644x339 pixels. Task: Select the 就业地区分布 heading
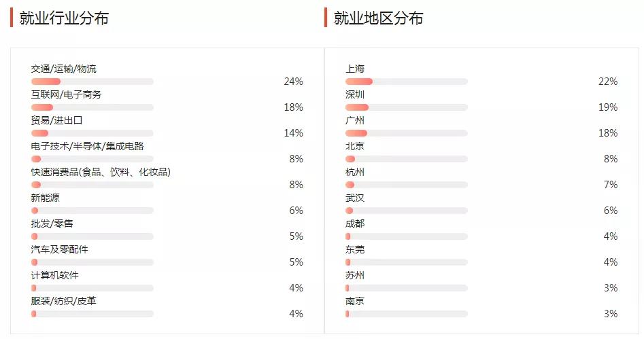(x=378, y=18)
